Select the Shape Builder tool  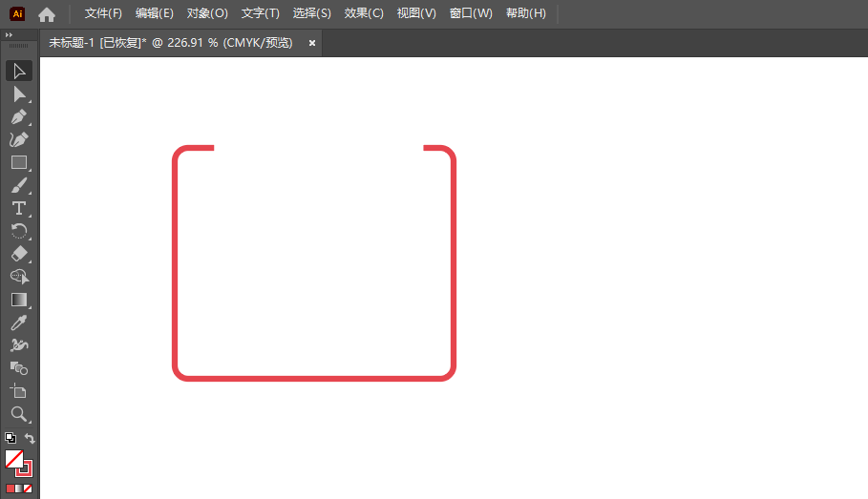(x=19, y=277)
